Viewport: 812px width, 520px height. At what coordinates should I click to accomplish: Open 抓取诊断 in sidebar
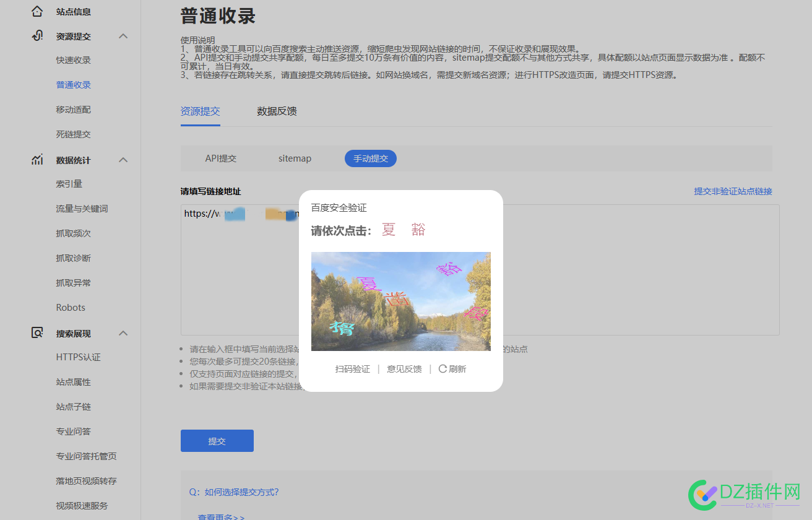tap(73, 258)
